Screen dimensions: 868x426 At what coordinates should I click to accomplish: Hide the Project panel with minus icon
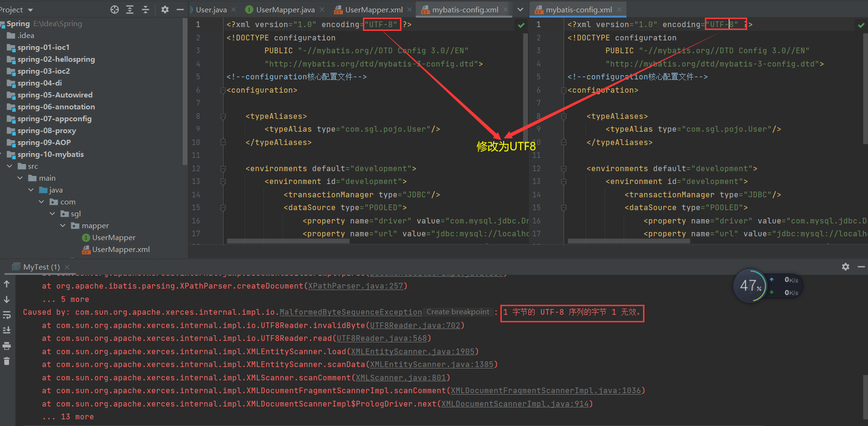click(x=180, y=10)
